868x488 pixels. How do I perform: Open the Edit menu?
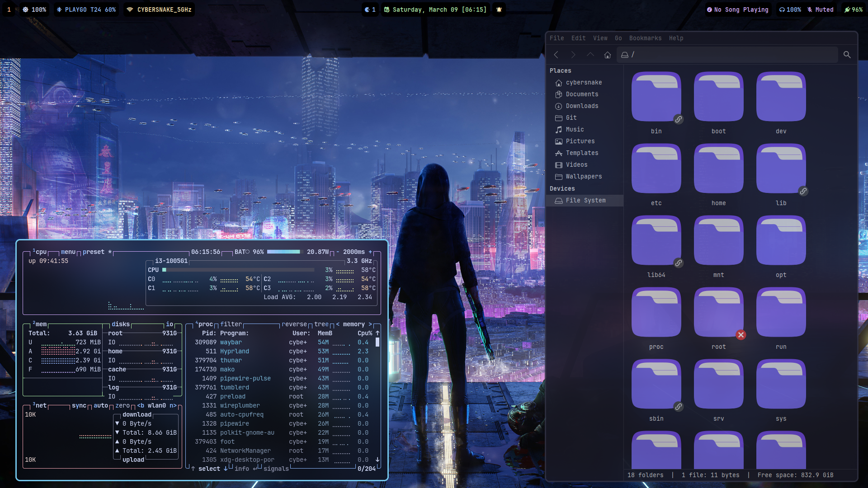click(x=579, y=38)
